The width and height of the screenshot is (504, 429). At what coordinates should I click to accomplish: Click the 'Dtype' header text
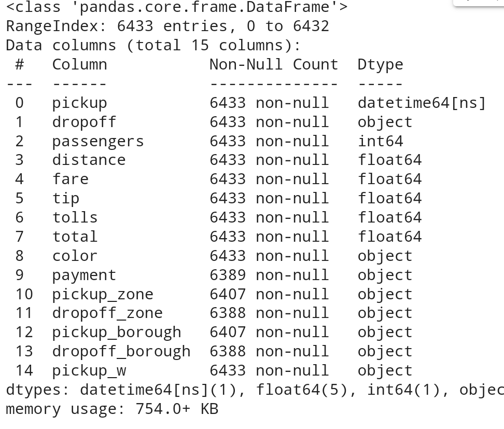(381, 65)
